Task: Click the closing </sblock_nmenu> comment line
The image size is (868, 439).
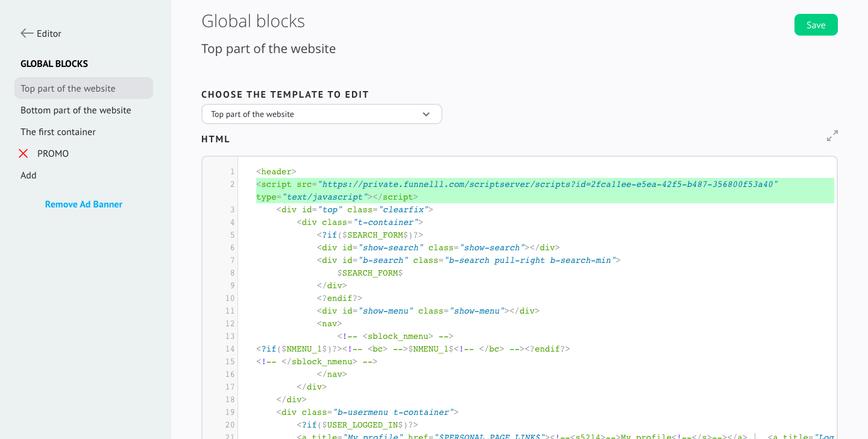Action: click(316, 362)
